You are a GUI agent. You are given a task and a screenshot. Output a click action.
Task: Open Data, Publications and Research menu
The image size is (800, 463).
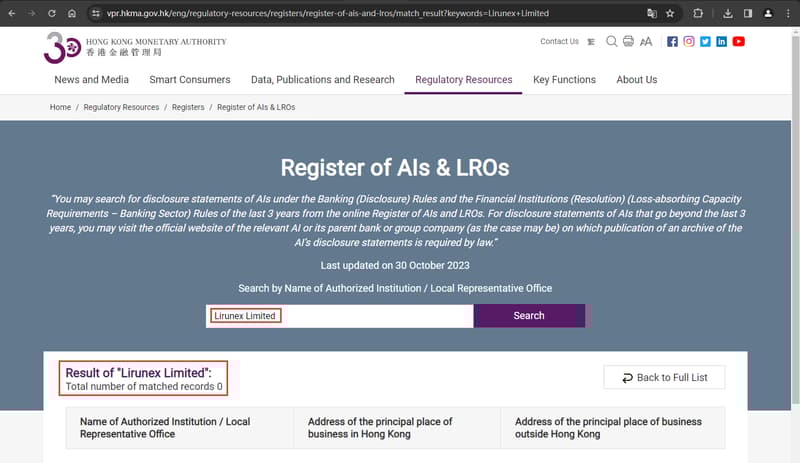point(322,80)
